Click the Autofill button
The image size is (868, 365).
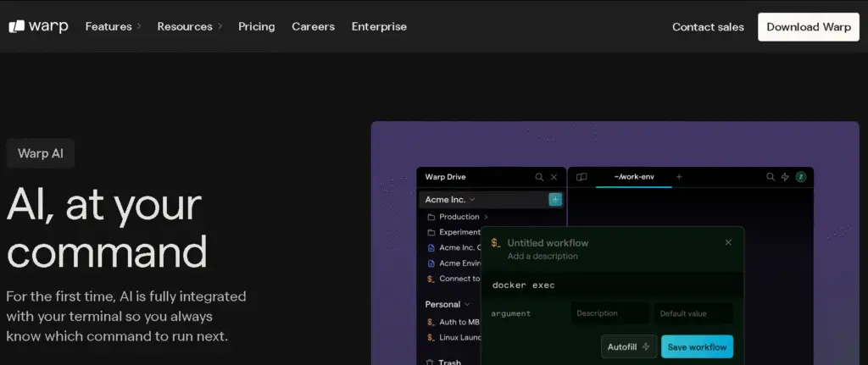629,346
